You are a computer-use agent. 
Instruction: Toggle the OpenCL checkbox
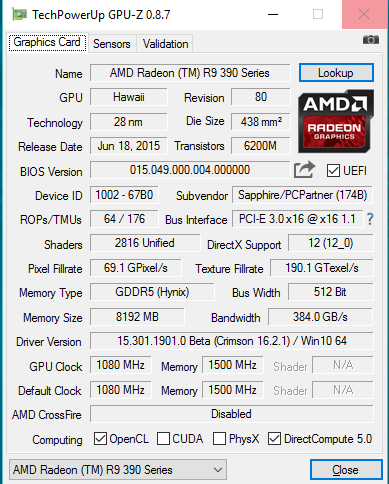[100, 439]
